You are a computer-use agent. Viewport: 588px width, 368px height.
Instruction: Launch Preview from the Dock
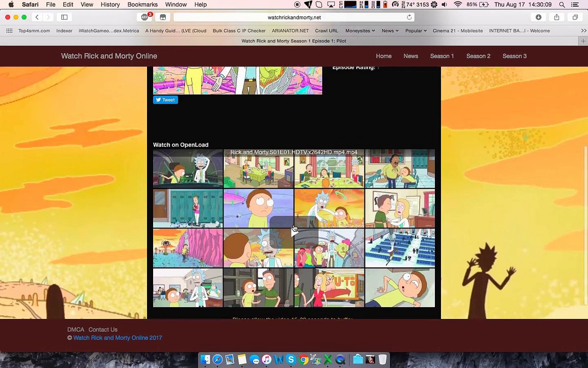pyautogui.click(x=230, y=360)
